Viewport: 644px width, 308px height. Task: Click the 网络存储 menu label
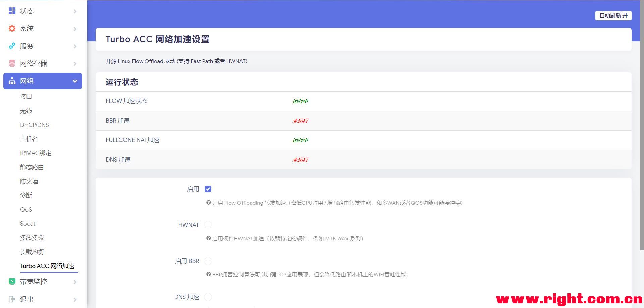[x=34, y=63]
